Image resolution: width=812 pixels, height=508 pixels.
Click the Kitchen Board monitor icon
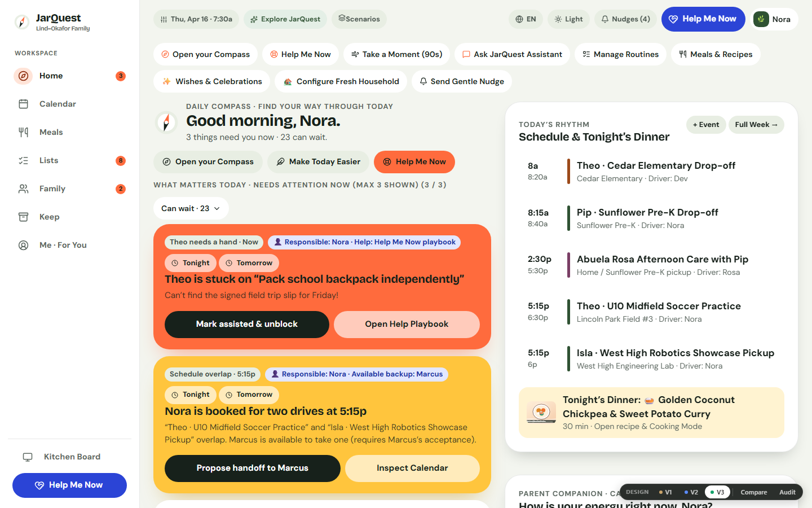point(28,457)
